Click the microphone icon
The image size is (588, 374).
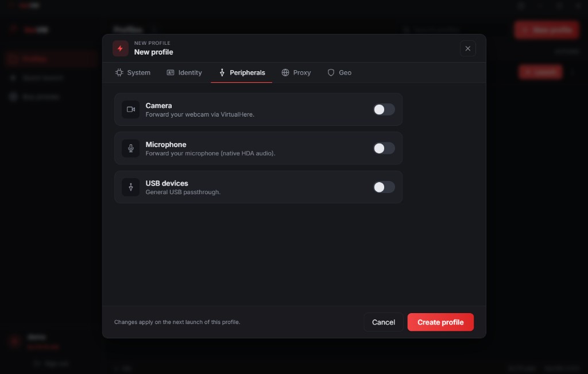point(130,148)
